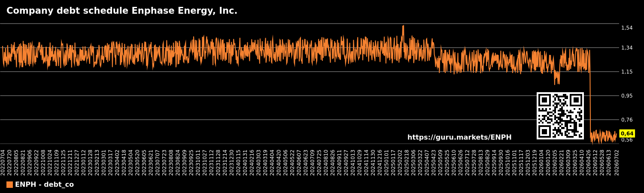Click x-axis date label 20241130
Viewport: 644px width, 193px height.
coord(374,163)
